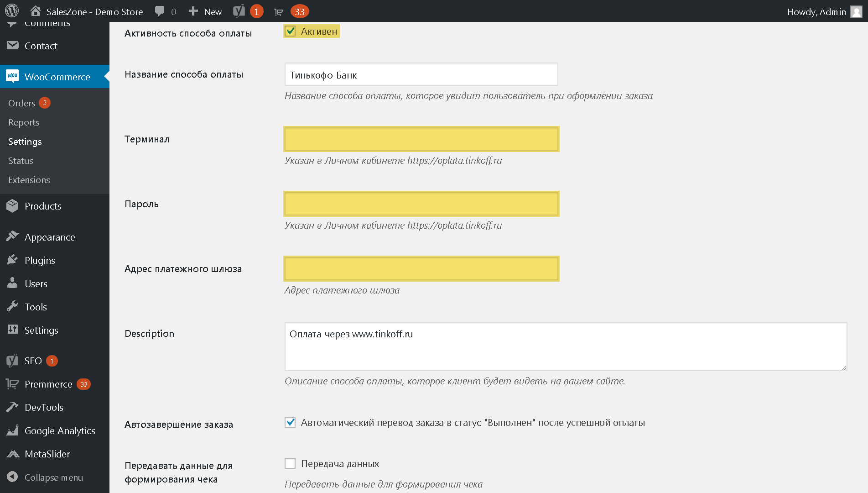
Task: Open WooCommerce Reports submenu
Action: (x=24, y=122)
